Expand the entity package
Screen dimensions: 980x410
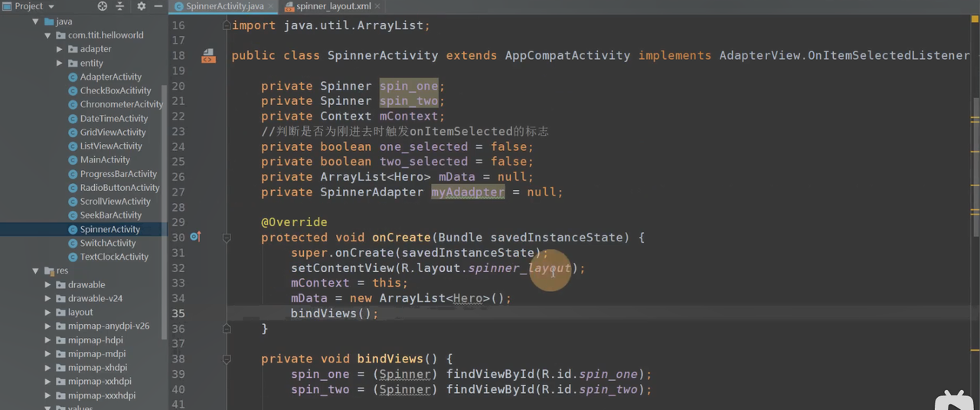pos(60,63)
